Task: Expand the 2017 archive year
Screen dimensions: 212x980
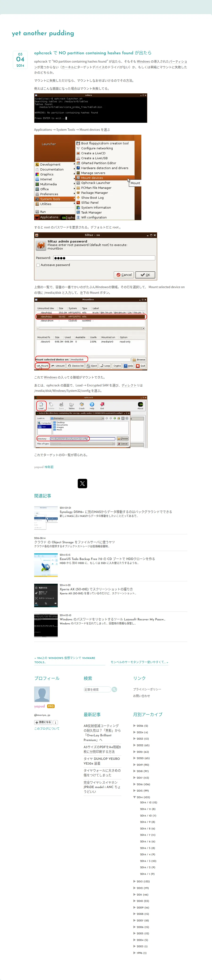Action: pyautogui.click(x=134, y=778)
